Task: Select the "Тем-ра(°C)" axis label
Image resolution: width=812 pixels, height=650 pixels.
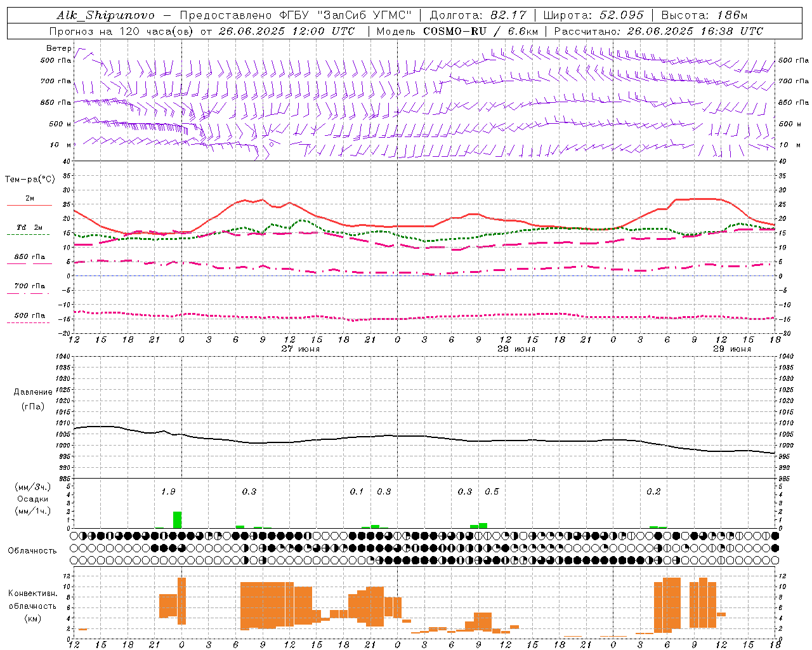Action: [x=30, y=180]
